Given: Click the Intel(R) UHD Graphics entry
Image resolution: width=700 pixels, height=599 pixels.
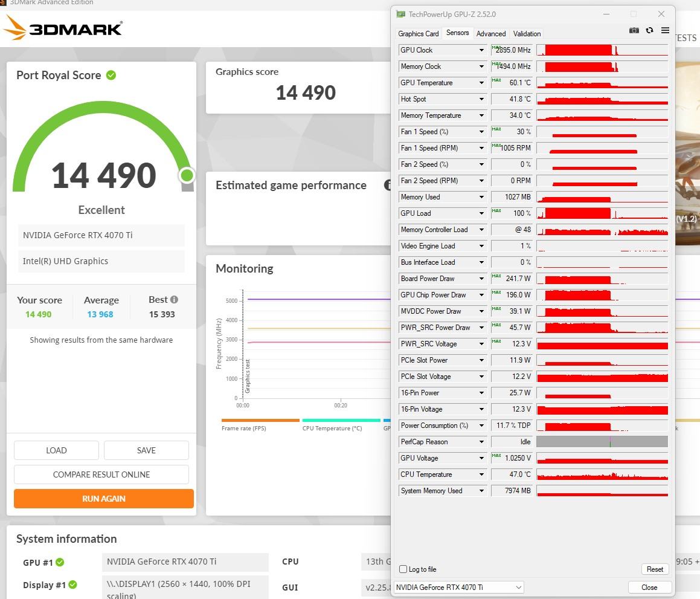Looking at the screenshot, I should 101,261.
